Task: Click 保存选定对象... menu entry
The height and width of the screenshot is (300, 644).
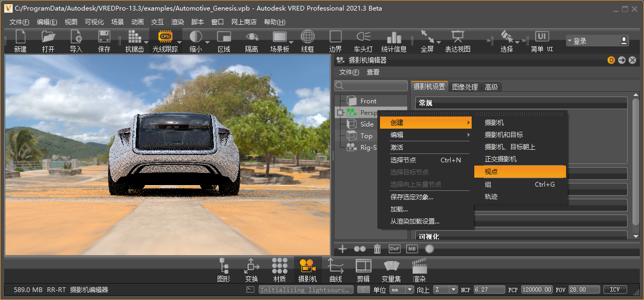Action: (426, 197)
